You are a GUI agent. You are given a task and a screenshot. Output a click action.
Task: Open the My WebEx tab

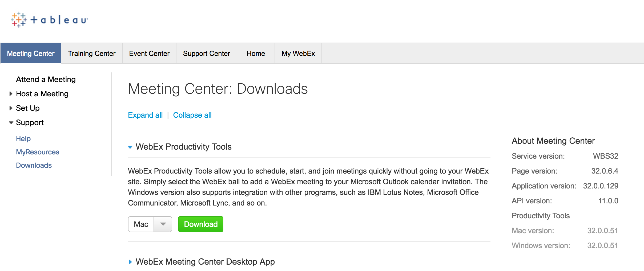[x=298, y=54]
